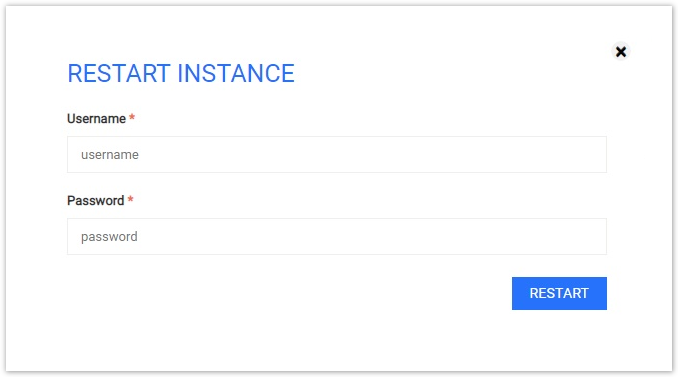Click the 'username' placeholder text
This screenshot has width=678, height=377.
point(110,155)
